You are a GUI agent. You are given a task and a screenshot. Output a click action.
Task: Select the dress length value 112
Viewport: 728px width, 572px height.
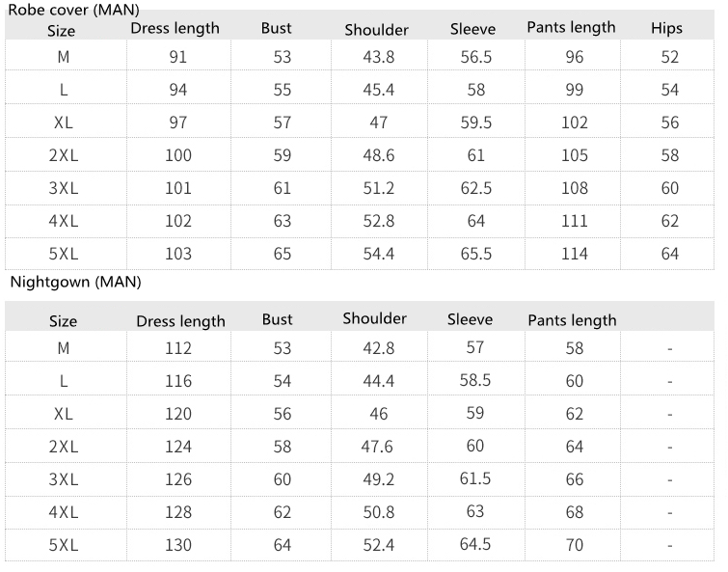[178, 348]
